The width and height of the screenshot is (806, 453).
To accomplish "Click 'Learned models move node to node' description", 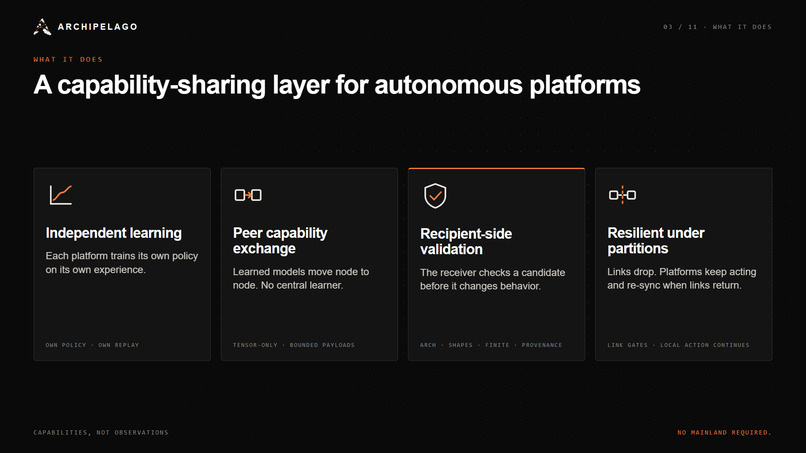I will pos(301,278).
